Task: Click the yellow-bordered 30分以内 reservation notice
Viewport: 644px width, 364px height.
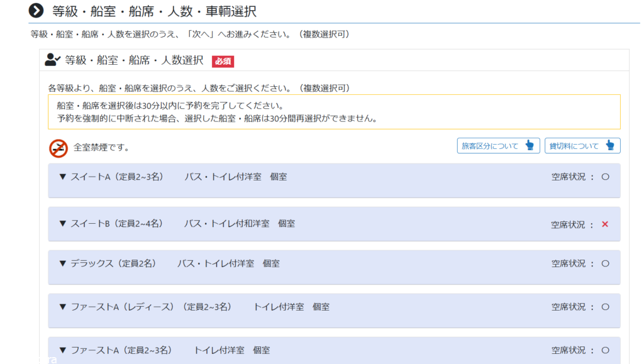Action: (x=334, y=112)
